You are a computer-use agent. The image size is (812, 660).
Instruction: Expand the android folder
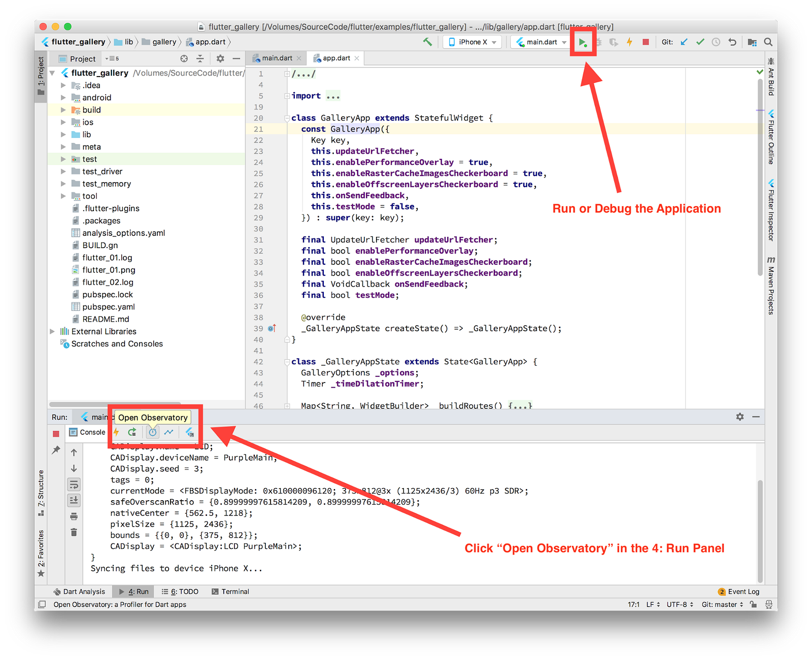63,97
